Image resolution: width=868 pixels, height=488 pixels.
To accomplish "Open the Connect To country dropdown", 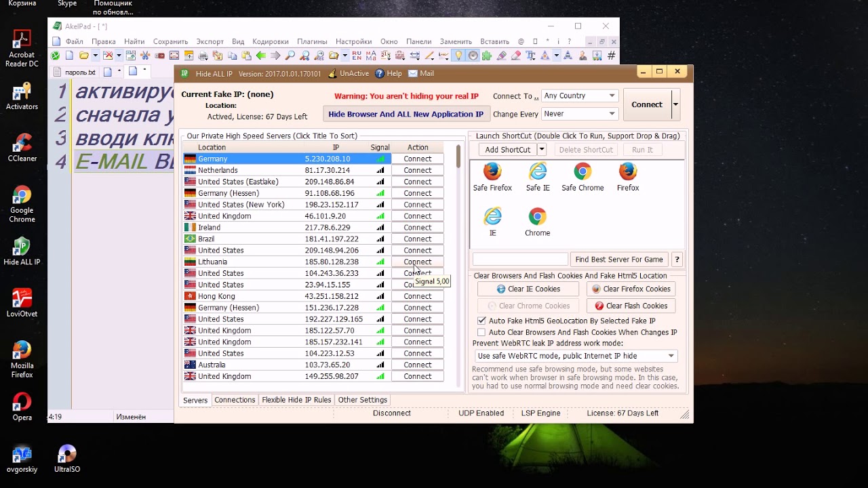I will click(580, 96).
